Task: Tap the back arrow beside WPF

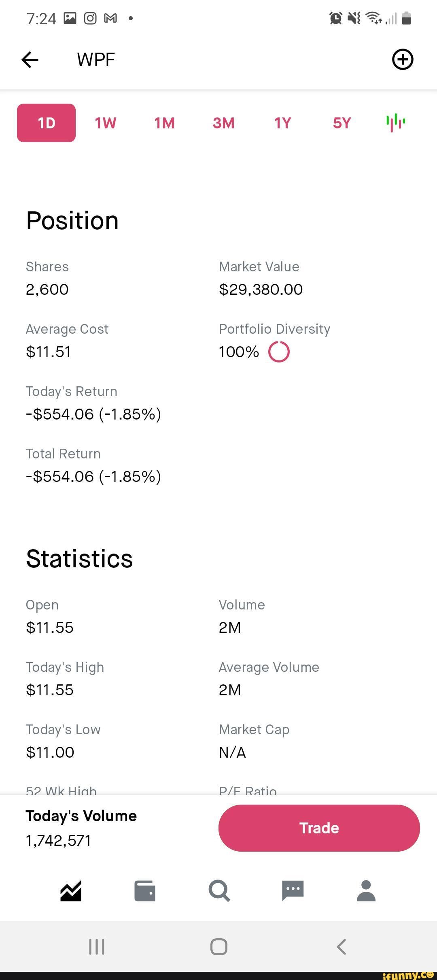Action: tap(30, 60)
